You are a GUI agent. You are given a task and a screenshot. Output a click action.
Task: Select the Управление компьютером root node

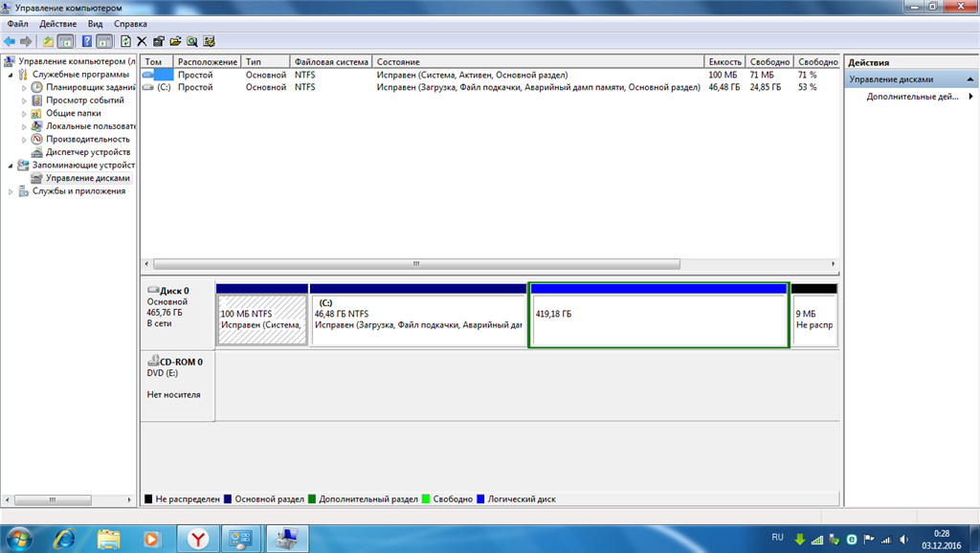77,61
